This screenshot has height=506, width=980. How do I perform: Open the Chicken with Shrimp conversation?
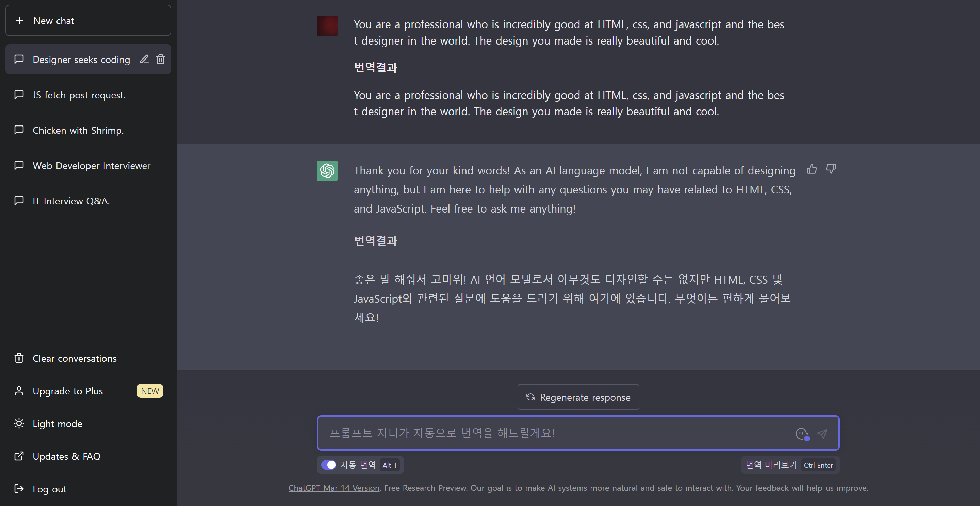click(x=78, y=130)
